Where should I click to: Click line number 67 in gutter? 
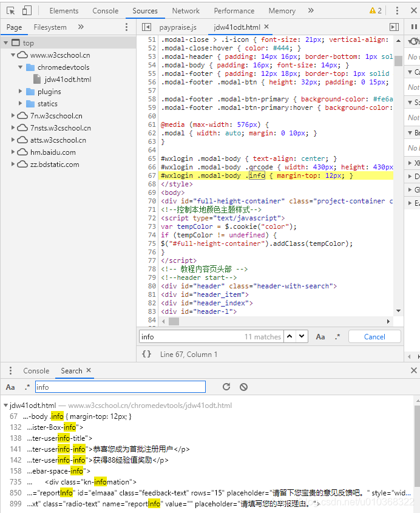[152, 175]
